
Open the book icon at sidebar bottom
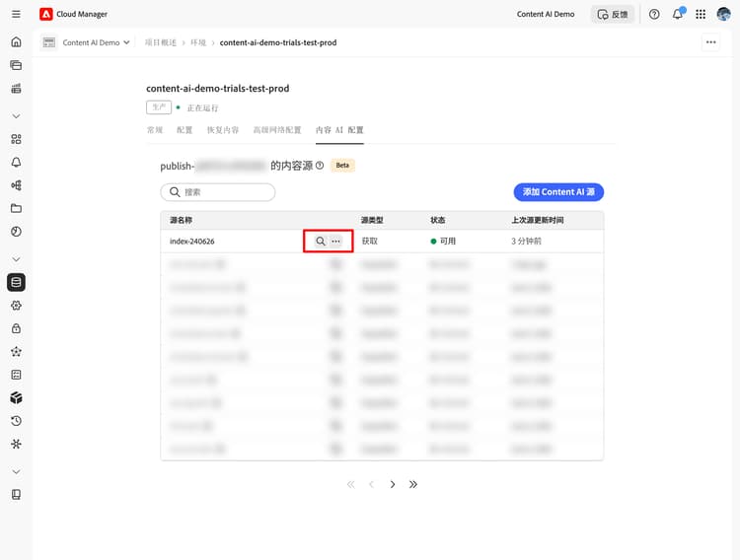point(16,494)
